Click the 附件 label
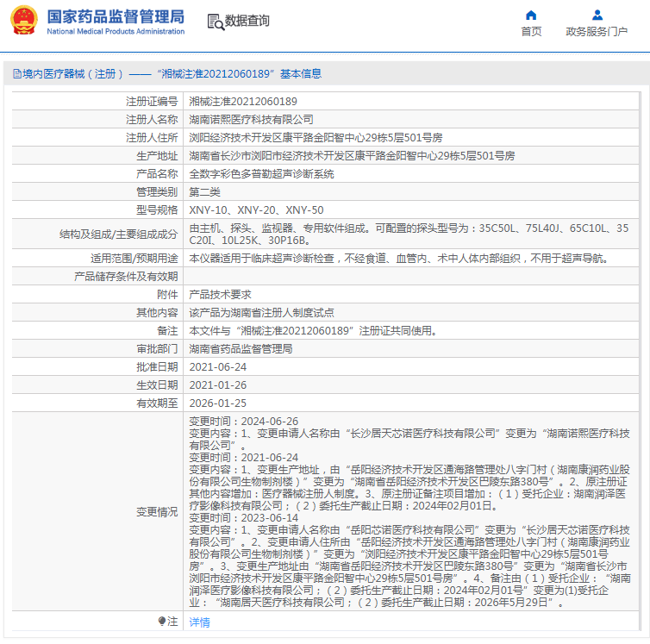Screen dimensions: 650x644 point(167,295)
